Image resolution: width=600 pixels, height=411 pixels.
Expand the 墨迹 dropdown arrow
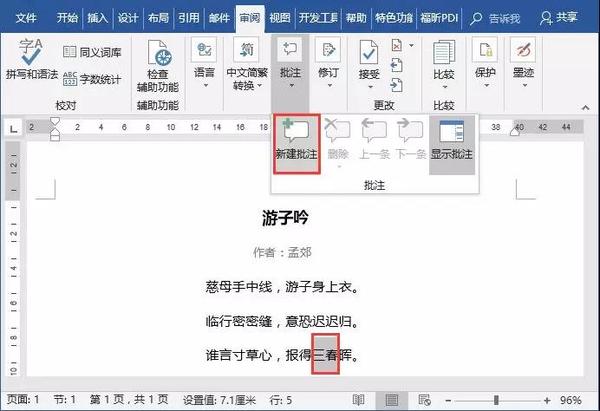525,85
